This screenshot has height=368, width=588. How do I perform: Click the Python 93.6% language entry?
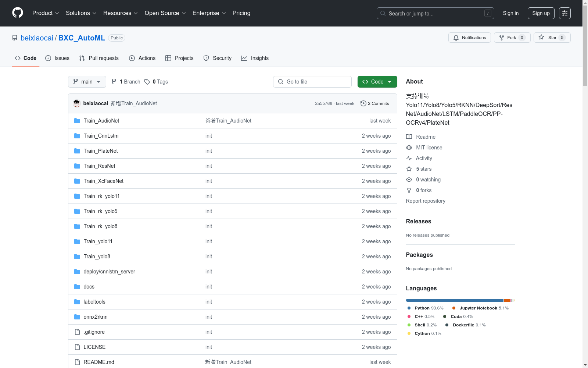(x=425, y=308)
